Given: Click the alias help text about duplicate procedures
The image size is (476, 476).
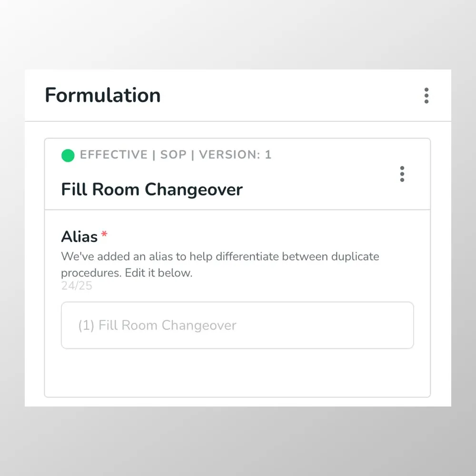Looking at the screenshot, I should (x=220, y=264).
